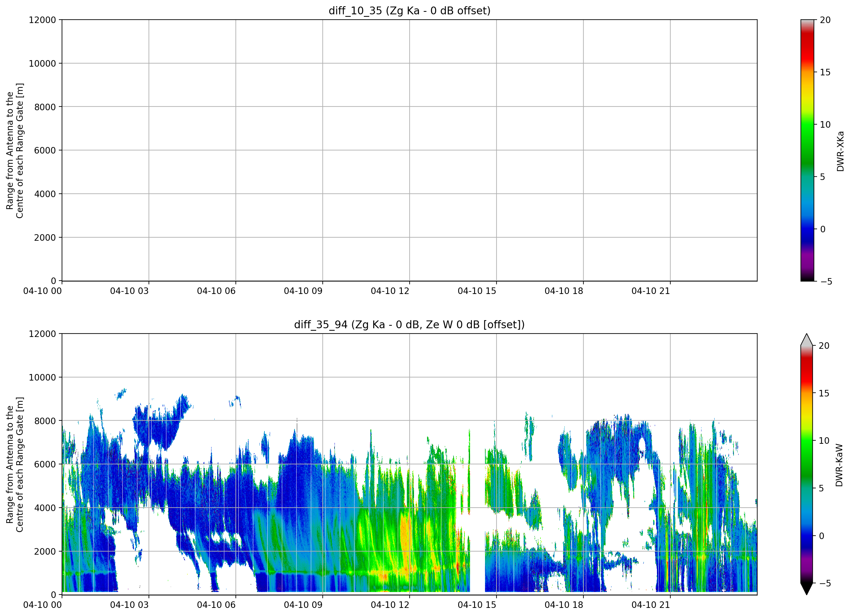Viewport: 851px width, 616px height.
Task: Click the 04-10 12 tick label on the top plot
Action: 390,291
